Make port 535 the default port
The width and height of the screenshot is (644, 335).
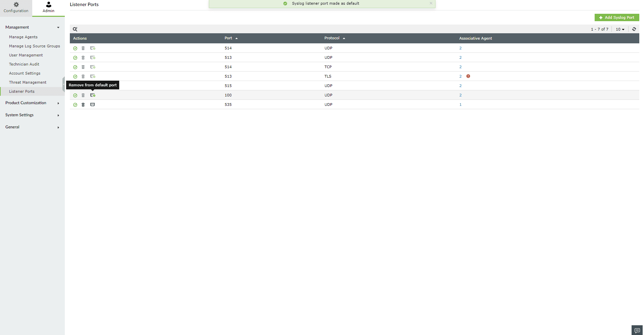coord(93,104)
